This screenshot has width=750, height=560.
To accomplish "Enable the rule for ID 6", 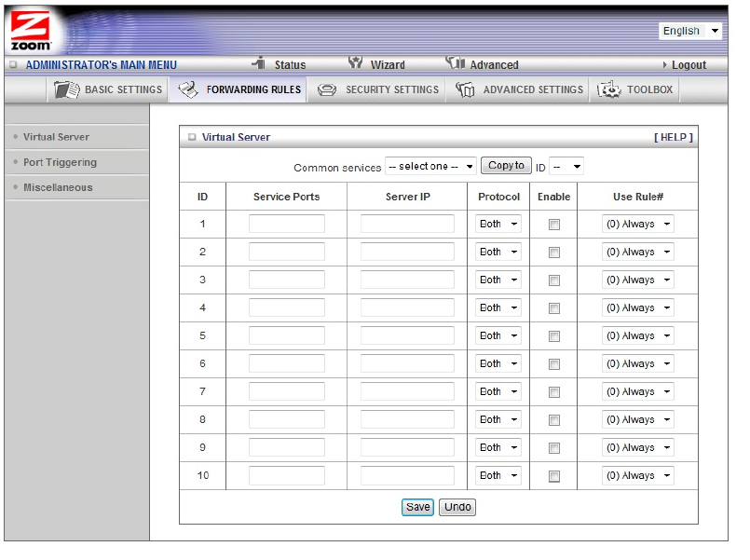I will pyautogui.click(x=554, y=364).
